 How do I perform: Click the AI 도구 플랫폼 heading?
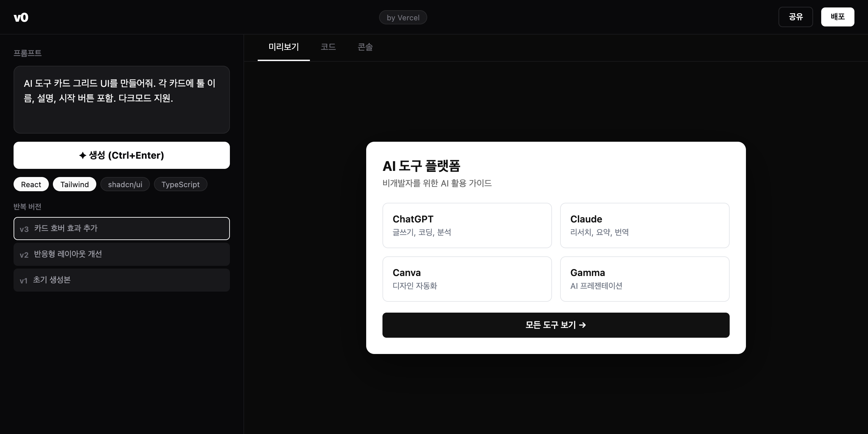coord(421,166)
